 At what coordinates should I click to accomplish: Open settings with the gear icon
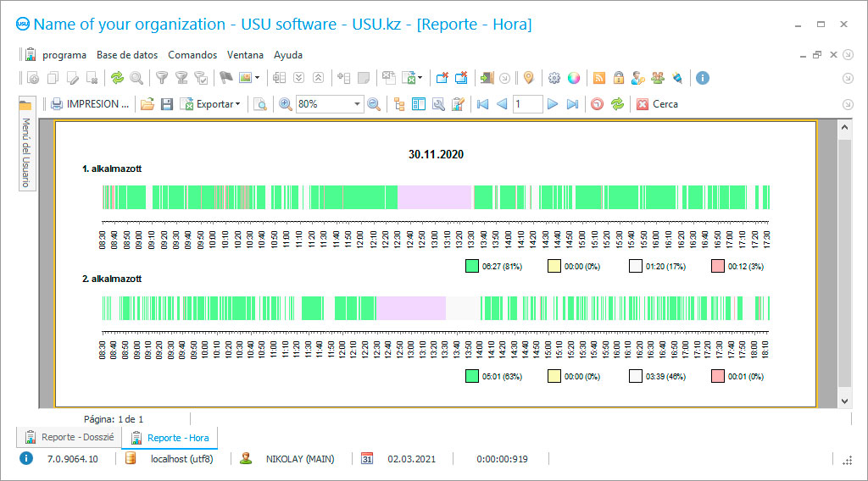click(x=554, y=78)
